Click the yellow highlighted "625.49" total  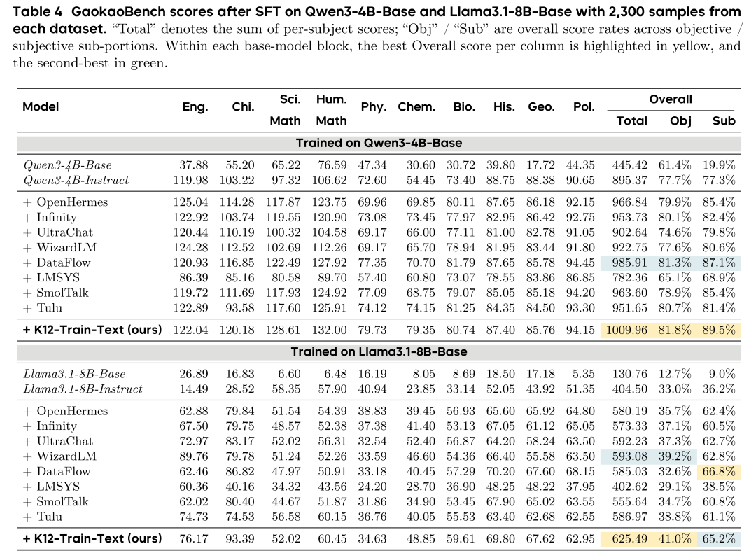coord(630,538)
